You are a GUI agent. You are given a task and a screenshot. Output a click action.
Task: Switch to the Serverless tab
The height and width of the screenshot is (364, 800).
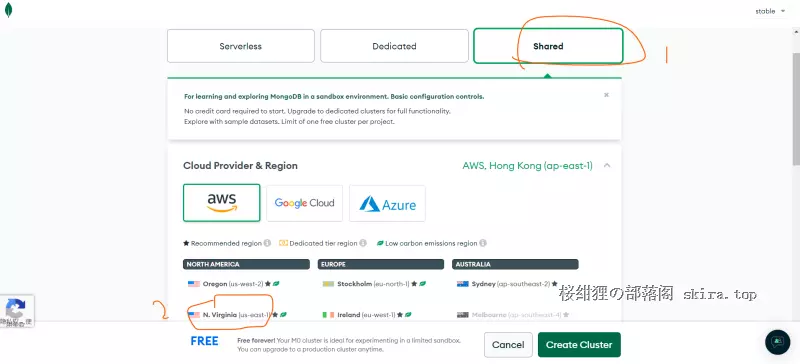click(x=241, y=46)
